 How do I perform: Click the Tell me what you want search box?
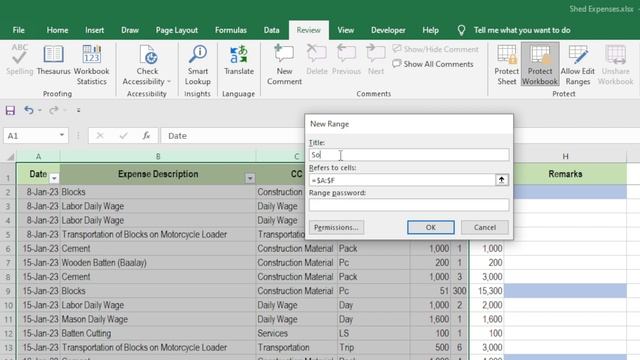522,30
